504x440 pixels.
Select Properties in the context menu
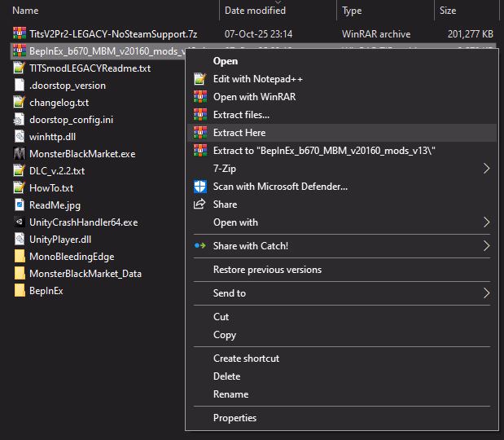[234, 418]
